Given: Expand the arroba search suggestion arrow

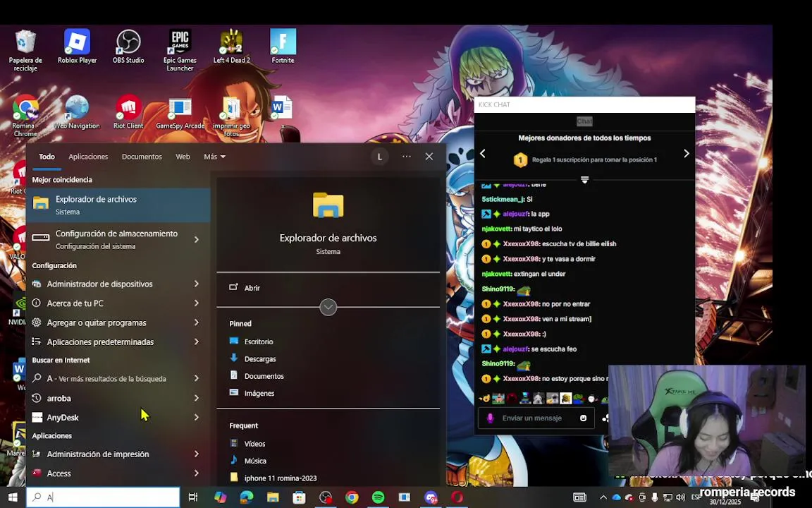Looking at the screenshot, I should click(x=197, y=398).
